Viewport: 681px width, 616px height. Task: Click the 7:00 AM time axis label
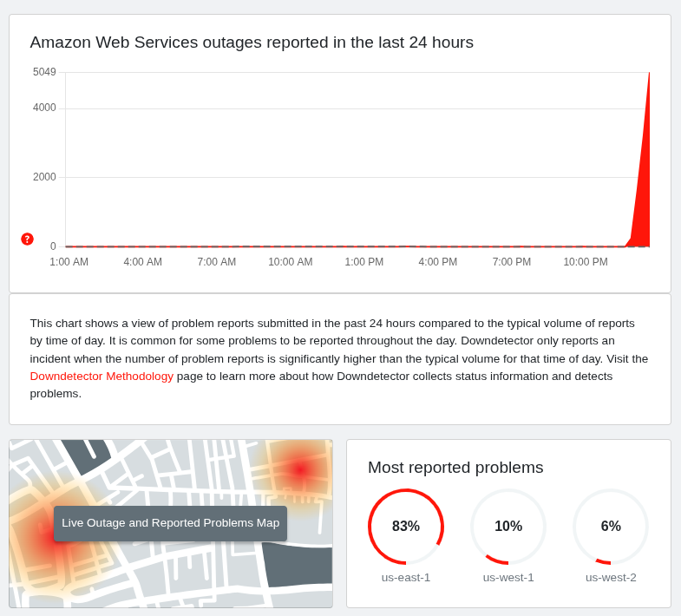pyautogui.click(x=217, y=262)
